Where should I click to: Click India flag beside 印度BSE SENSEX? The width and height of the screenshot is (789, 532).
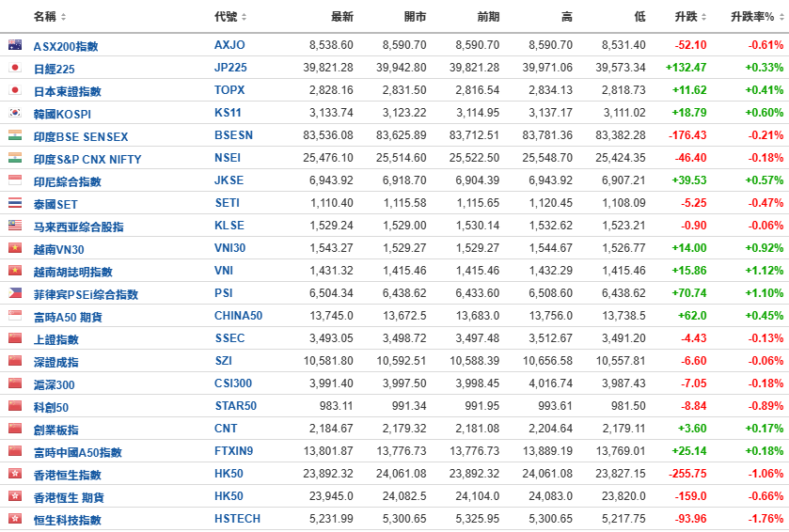point(15,135)
